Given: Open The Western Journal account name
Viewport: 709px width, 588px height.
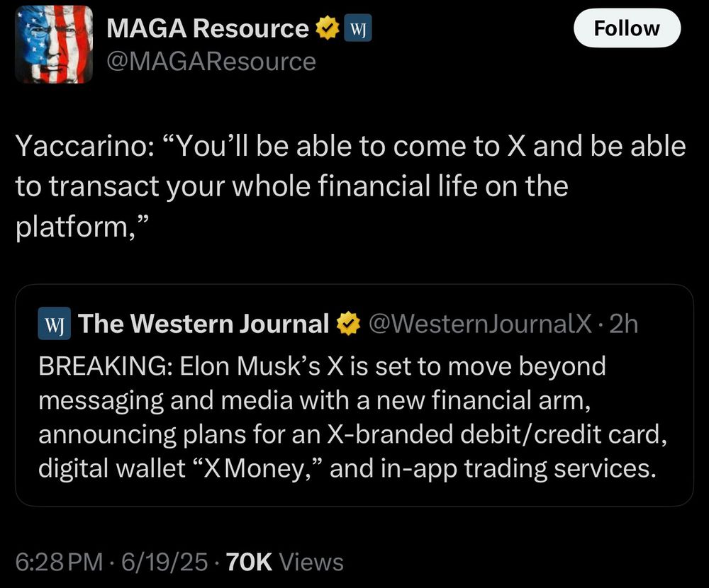Looking at the screenshot, I should (x=203, y=324).
